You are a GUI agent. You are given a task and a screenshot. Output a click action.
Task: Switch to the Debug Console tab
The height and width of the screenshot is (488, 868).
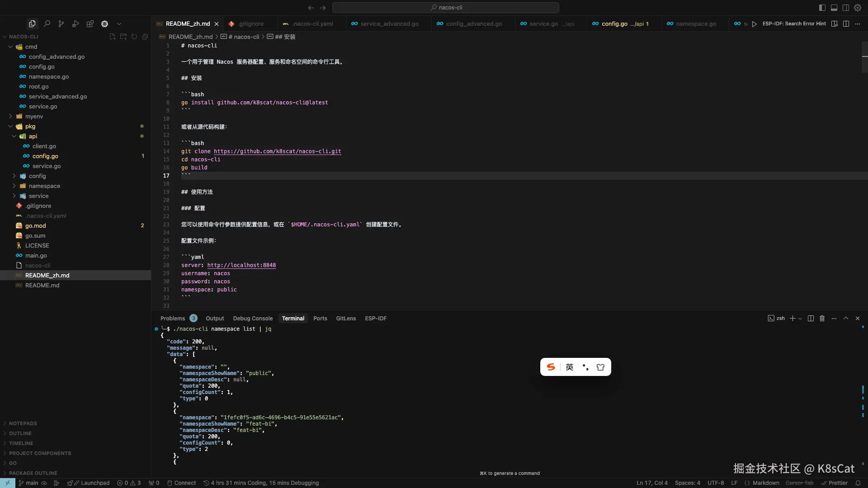click(253, 318)
